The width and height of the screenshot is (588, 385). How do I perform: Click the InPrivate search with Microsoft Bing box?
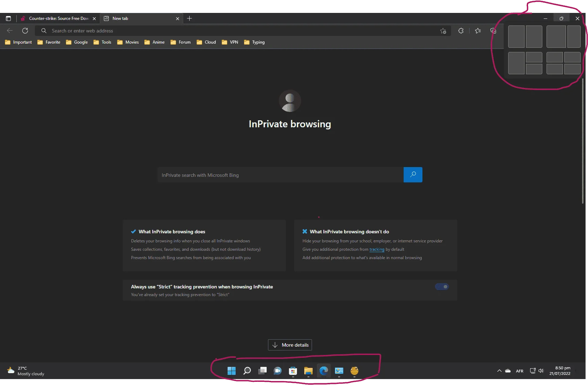(281, 175)
